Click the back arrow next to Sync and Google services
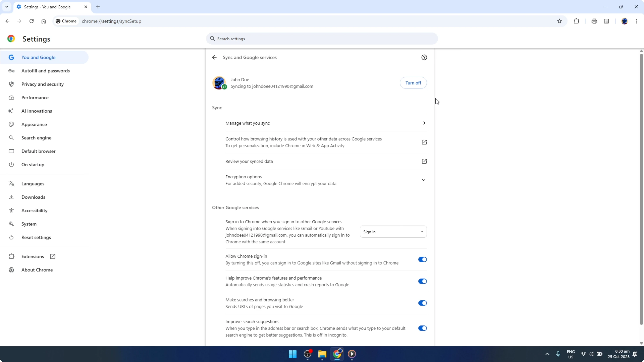644x362 pixels. click(214, 57)
